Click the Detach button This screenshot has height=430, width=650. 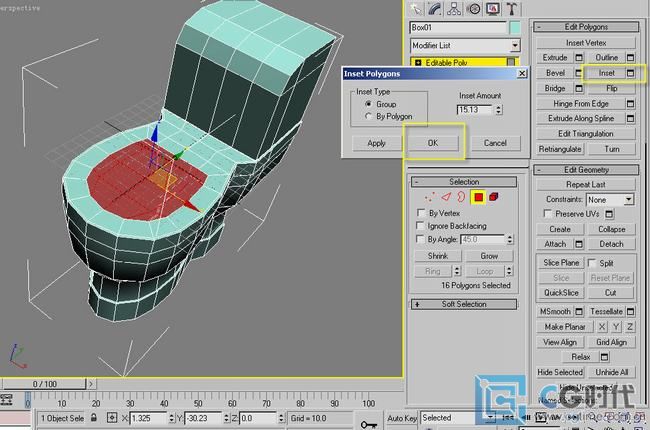pos(611,244)
